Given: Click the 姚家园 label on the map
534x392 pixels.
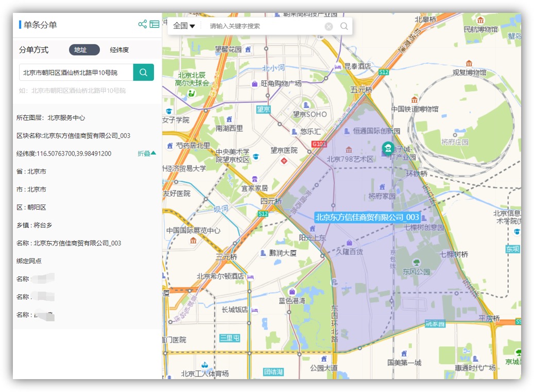Looking at the screenshot, I should click(435, 323).
